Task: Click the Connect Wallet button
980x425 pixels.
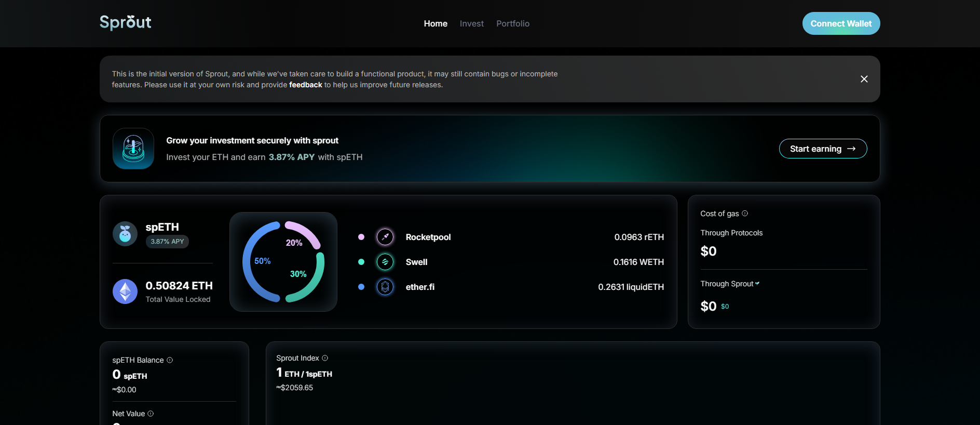Action: [x=841, y=23]
